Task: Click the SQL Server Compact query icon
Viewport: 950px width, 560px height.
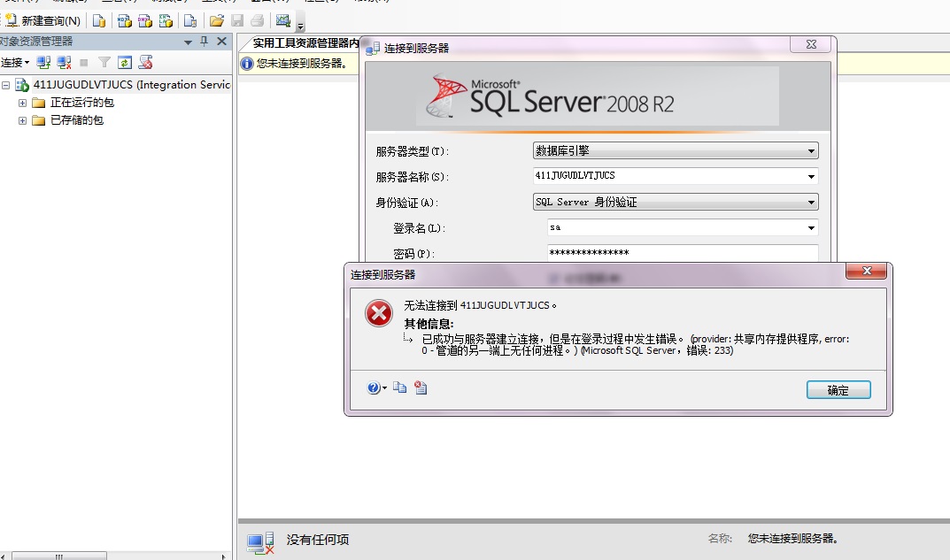Action: [x=190, y=20]
